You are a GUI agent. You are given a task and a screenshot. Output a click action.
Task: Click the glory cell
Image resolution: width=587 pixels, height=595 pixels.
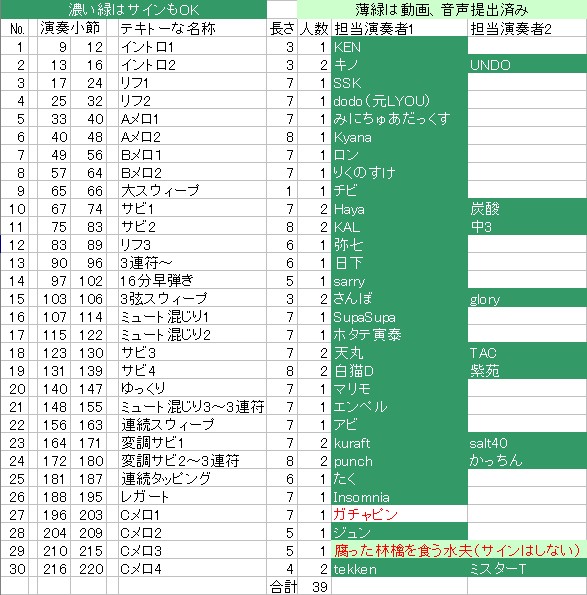tap(527, 298)
